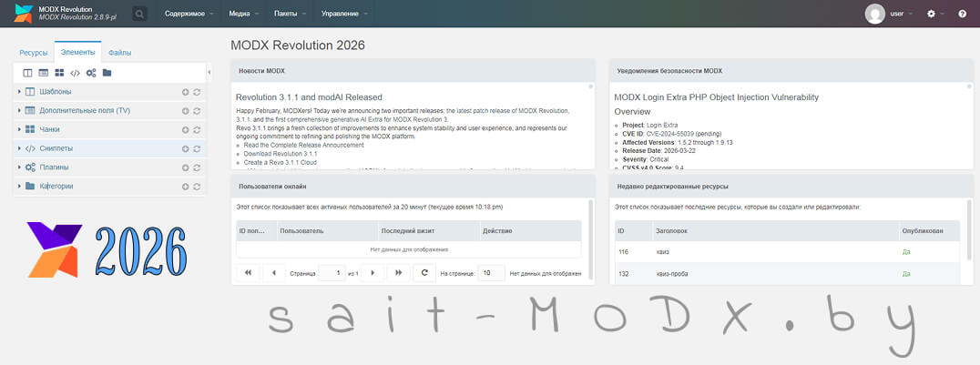Go to last page of users grid
The image size is (980, 365).
pyautogui.click(x=398, y=273)
